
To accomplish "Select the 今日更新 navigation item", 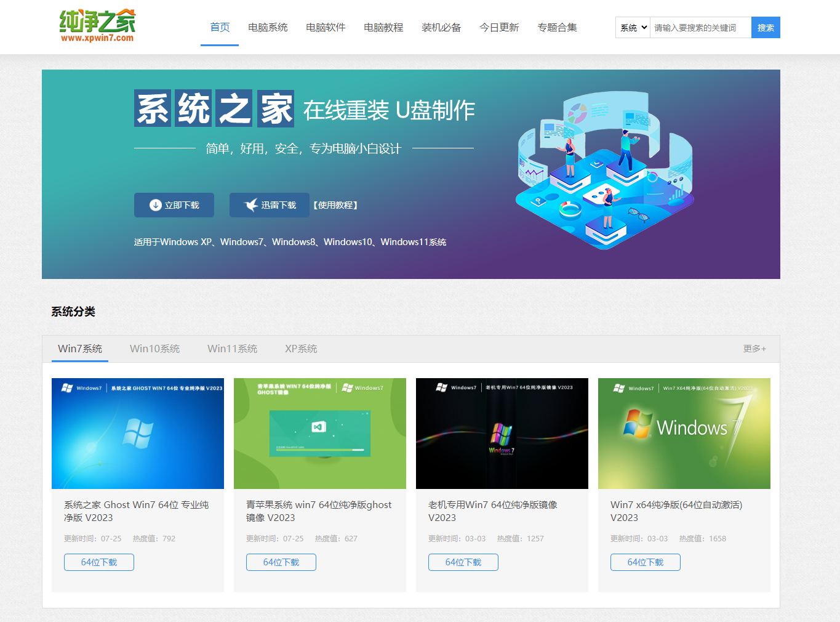I will [499, 27].
